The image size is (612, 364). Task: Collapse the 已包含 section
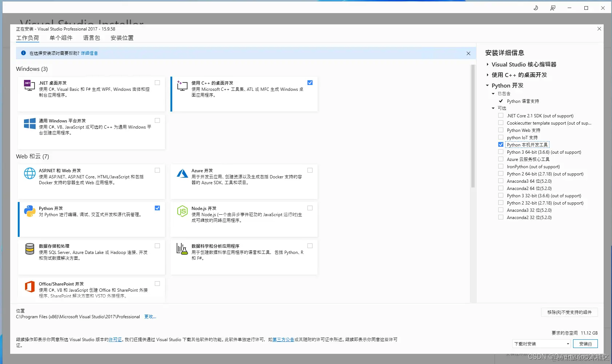pos(493,94)
